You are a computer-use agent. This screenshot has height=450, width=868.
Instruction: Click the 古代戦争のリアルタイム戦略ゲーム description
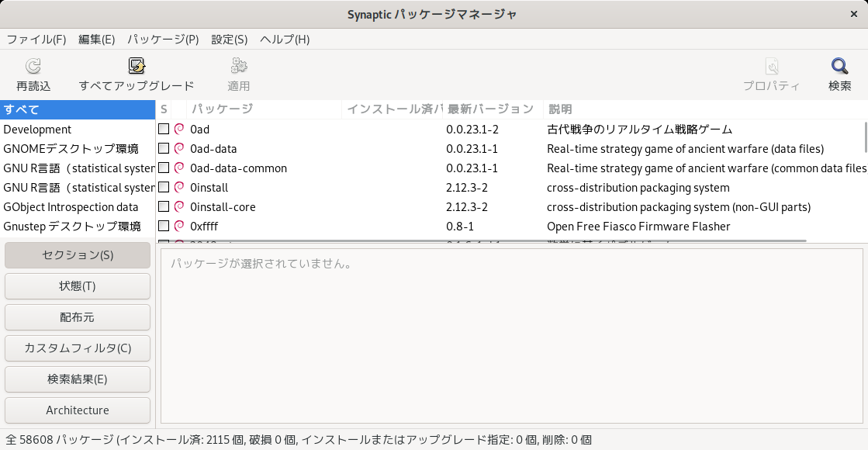click(639, 130)
